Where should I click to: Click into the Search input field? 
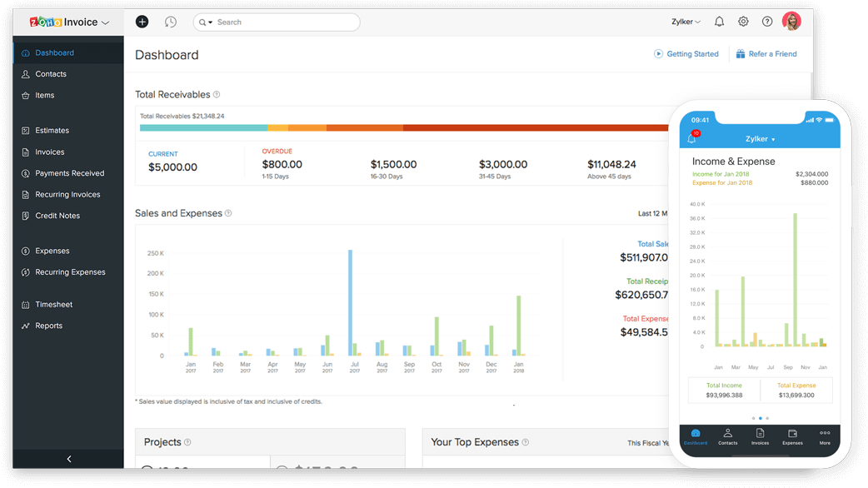click(x=277, y=22)
